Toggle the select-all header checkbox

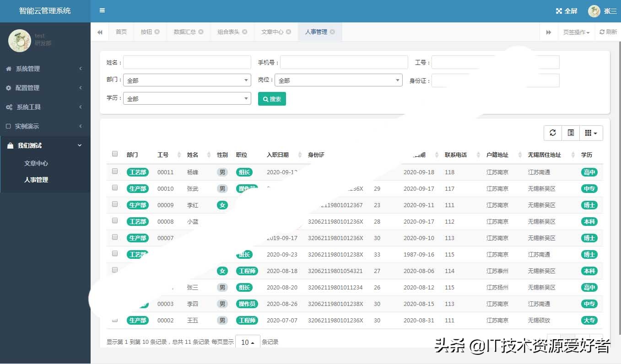tap(115, 154)
